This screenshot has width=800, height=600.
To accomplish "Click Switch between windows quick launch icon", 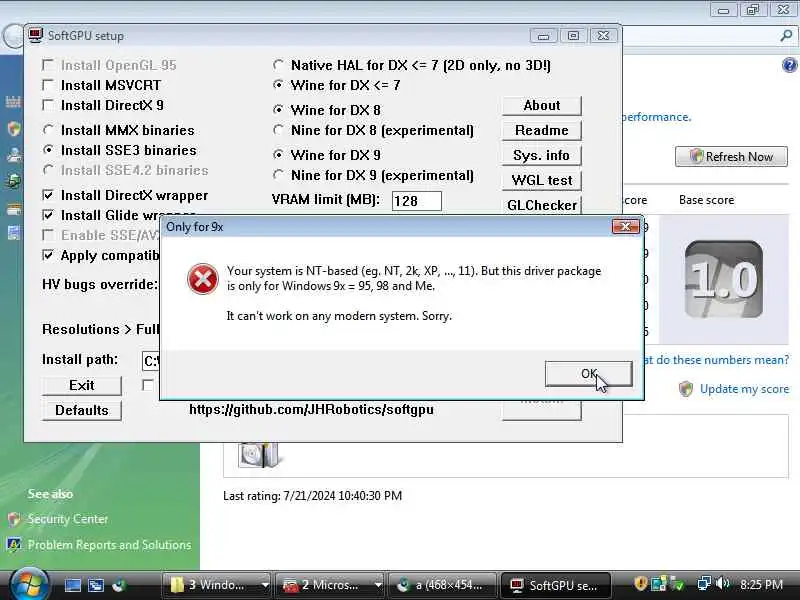I will pos(95,585).
